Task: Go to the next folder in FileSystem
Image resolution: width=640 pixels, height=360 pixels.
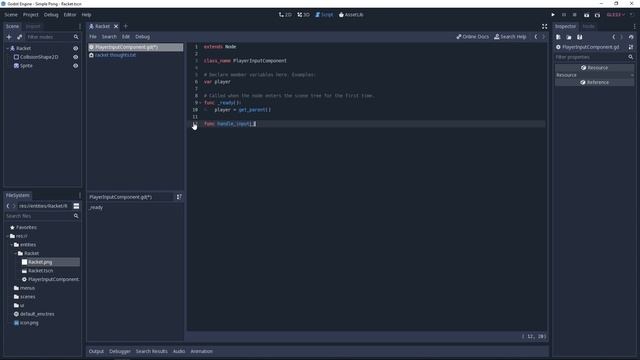Action: click(13, 206)
